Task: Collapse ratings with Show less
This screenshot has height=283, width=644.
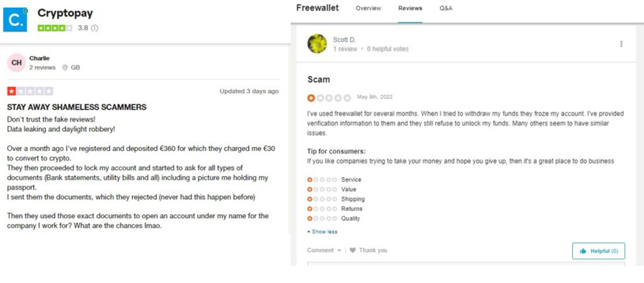Action: click(x=323, y=232)
